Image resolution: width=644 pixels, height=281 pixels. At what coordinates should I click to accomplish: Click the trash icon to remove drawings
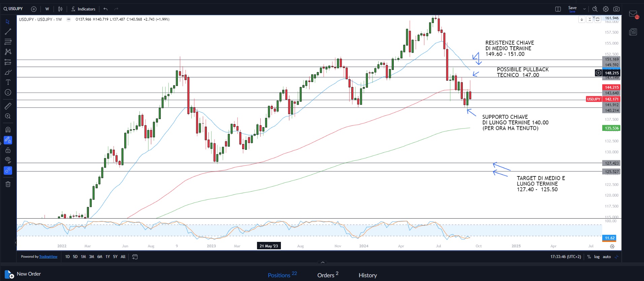(x=8, y=184)
